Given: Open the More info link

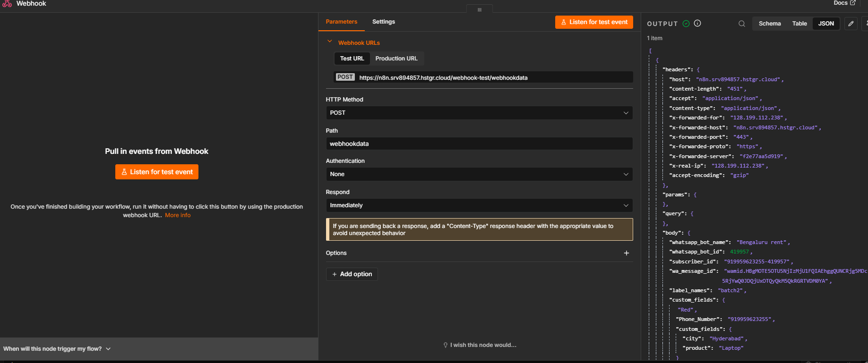Looking at the screenshot, I should click(178, 215).
